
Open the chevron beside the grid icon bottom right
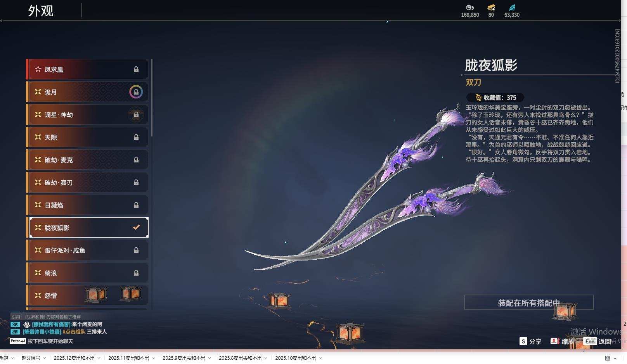coord(614,358)
